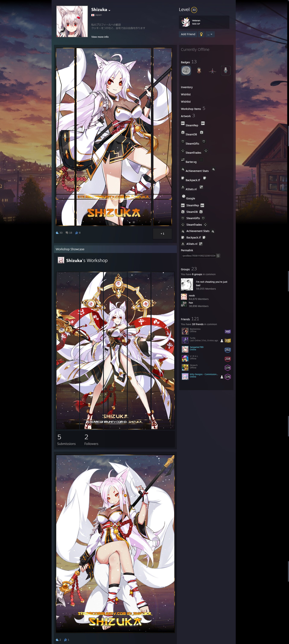Open the red-robed chibi character badge

tap(199, 70)
